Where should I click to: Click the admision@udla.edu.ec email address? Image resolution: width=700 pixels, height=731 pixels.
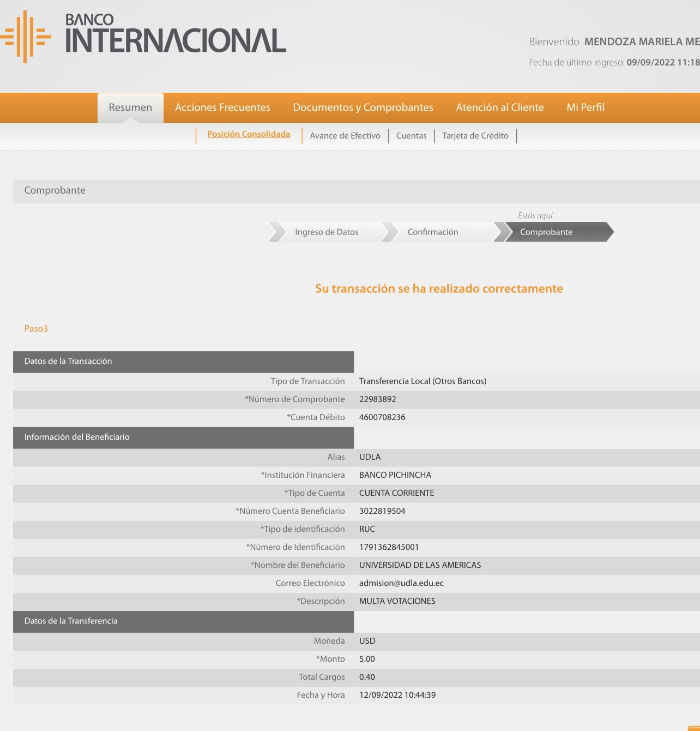tap(401, 583)
